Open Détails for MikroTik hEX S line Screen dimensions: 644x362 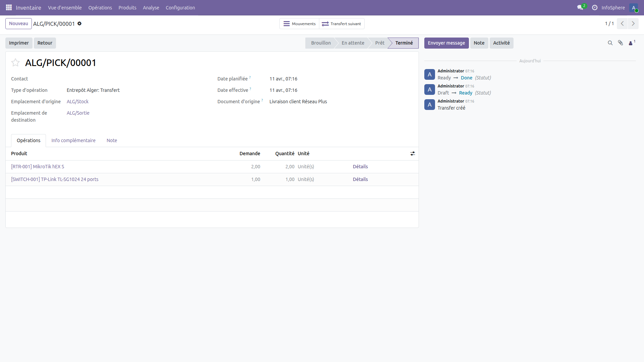(x=360, y=167)
